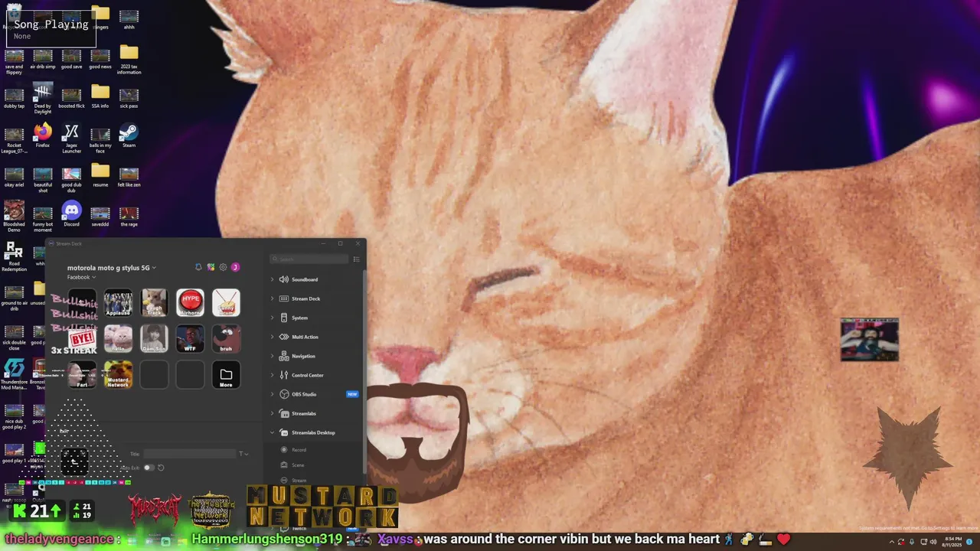Trigger the Applause sound key
The image size is (980, 551).
[118, 303]
